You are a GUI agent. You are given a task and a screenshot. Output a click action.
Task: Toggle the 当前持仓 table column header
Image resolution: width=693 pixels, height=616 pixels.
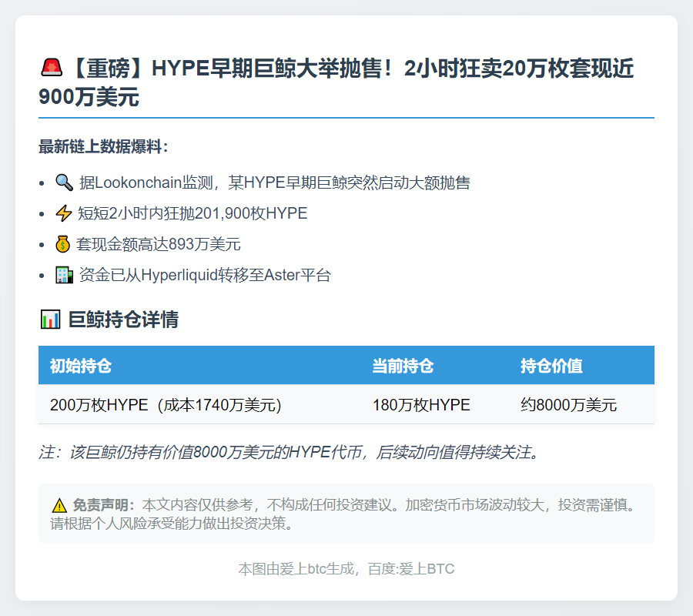[x=400, y=365]
